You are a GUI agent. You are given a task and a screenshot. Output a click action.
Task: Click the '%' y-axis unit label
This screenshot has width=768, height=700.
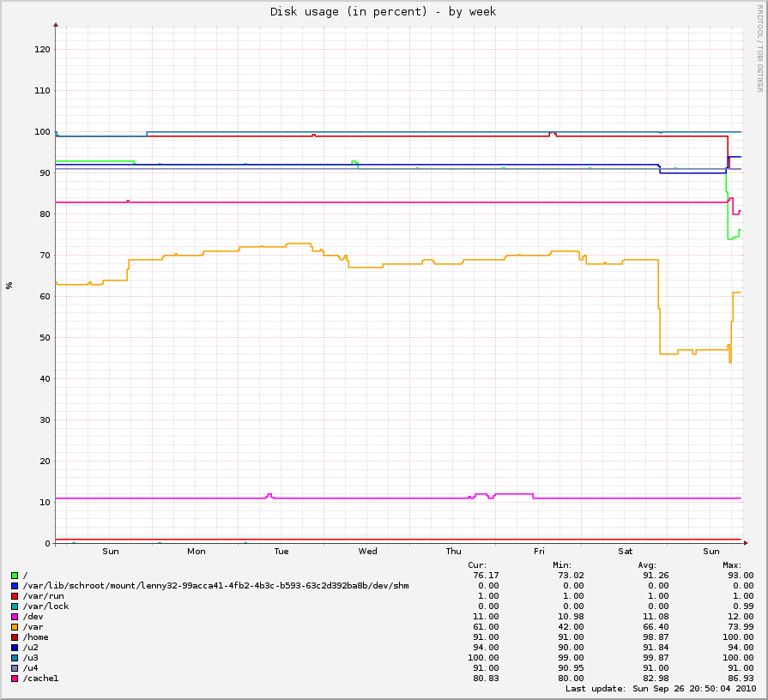[x=9, y=286]
